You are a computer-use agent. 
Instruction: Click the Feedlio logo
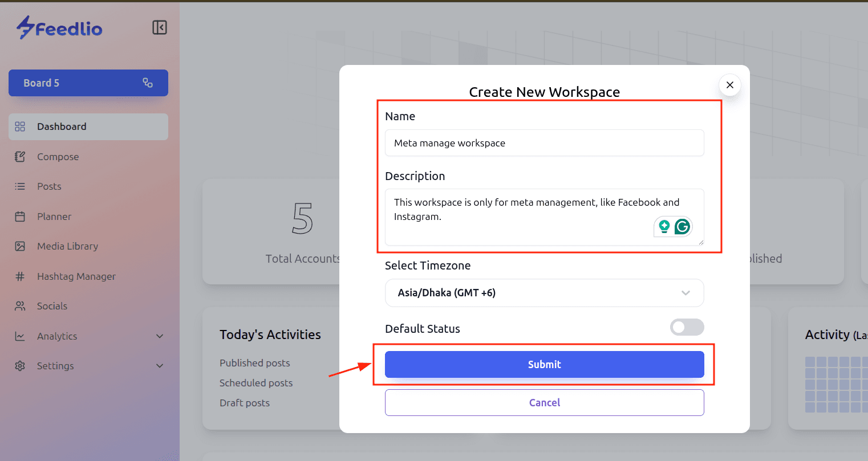(59, 27)
